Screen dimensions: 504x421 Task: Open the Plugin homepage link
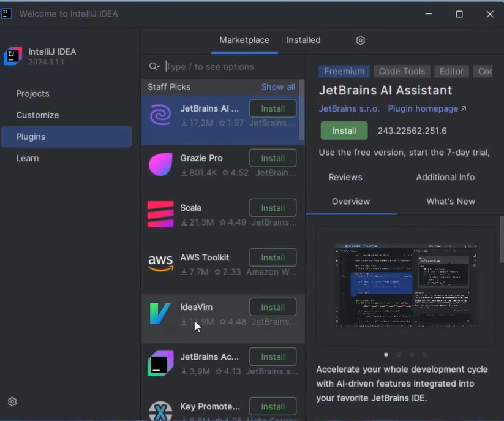tap(423, 108)
